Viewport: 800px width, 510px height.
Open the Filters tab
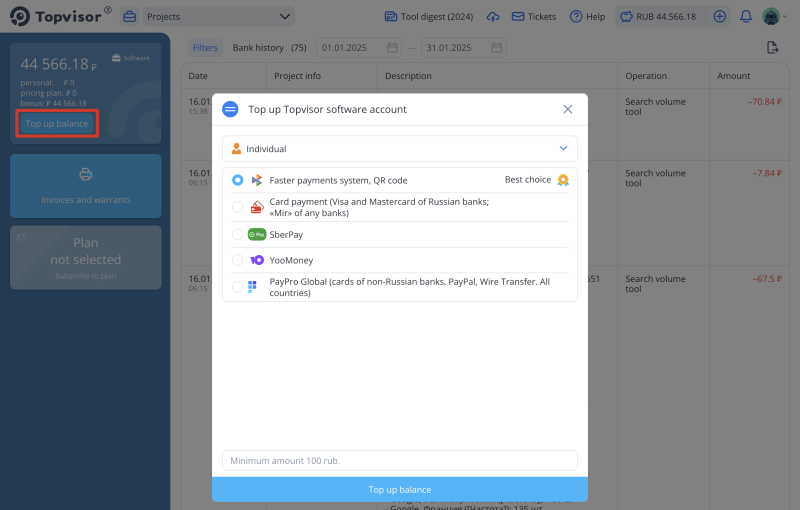pyautogui.click(x=205, y=48)
